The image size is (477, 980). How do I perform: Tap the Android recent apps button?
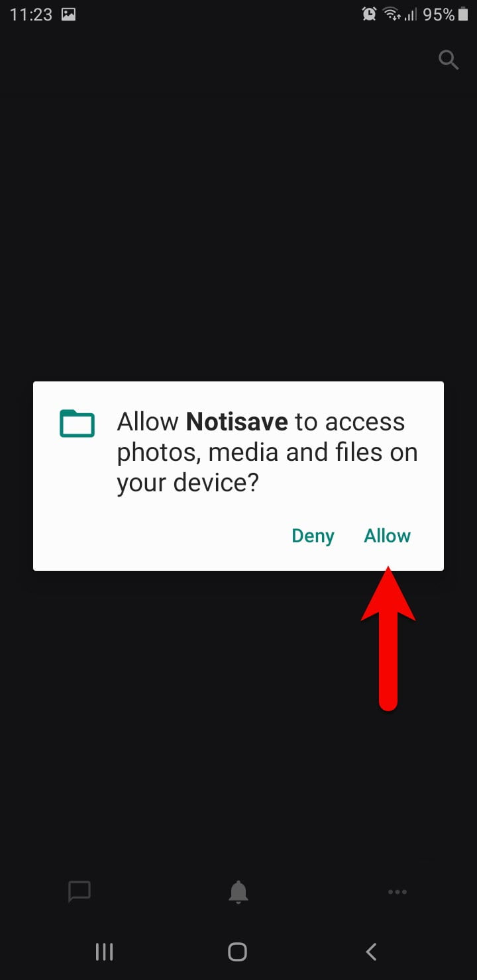click(x=105, y=952)
